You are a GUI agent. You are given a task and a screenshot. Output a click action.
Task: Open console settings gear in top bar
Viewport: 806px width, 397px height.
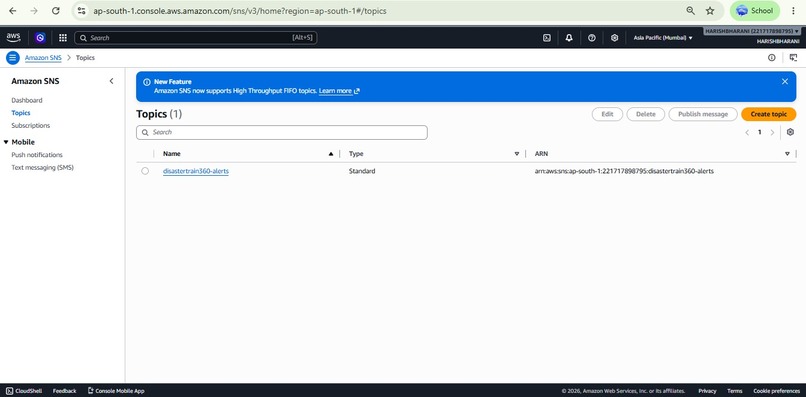pos(614,38)
